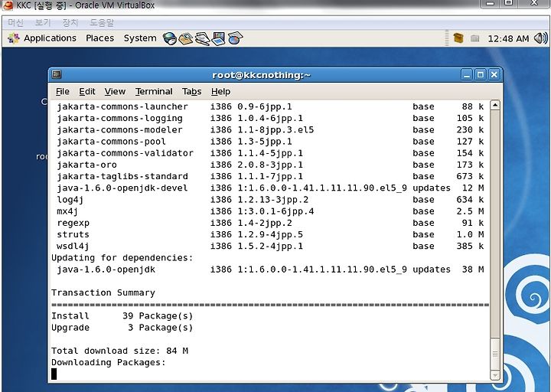Viewport: 551px width, 392px height.
Task: Click the jakarta-commons-pool package name
Action: 112,142
